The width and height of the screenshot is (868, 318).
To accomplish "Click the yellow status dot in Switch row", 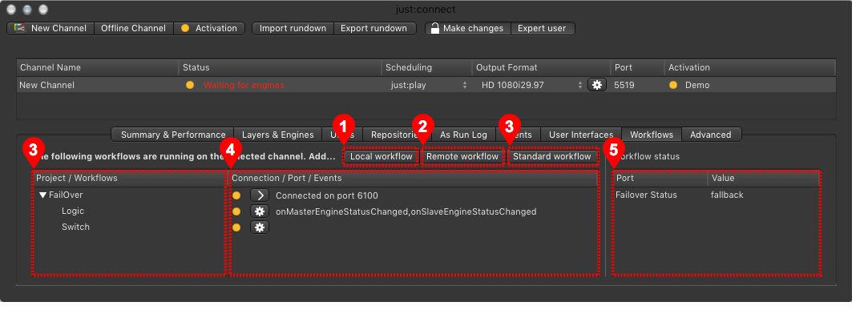I will pos(236,227).
